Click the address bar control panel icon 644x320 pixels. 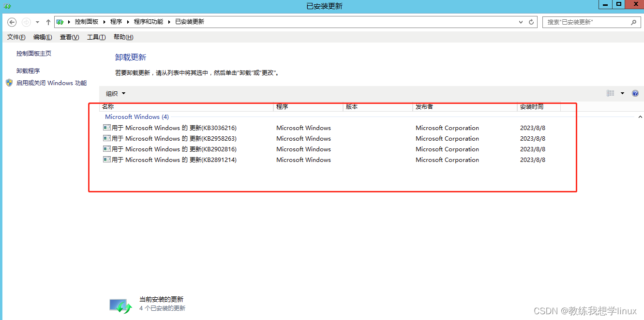click(60, 22)
